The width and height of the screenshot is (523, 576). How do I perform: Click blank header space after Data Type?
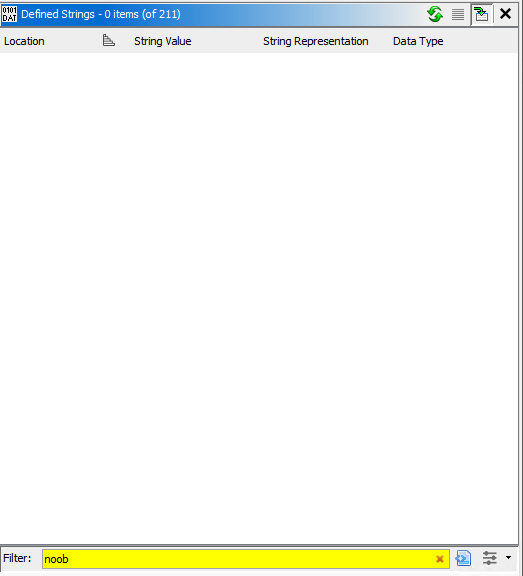coord(481,41)
